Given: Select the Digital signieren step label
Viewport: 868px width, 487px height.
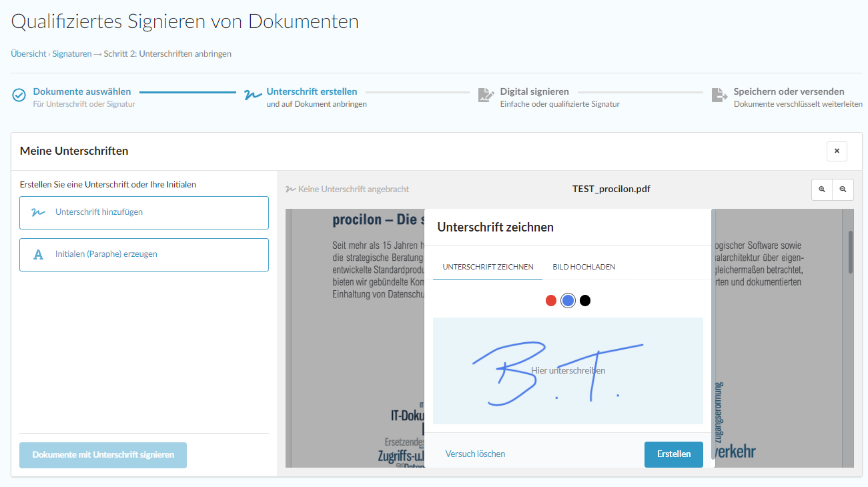Looking at the screenshot, I should click(x=534, y=91).
